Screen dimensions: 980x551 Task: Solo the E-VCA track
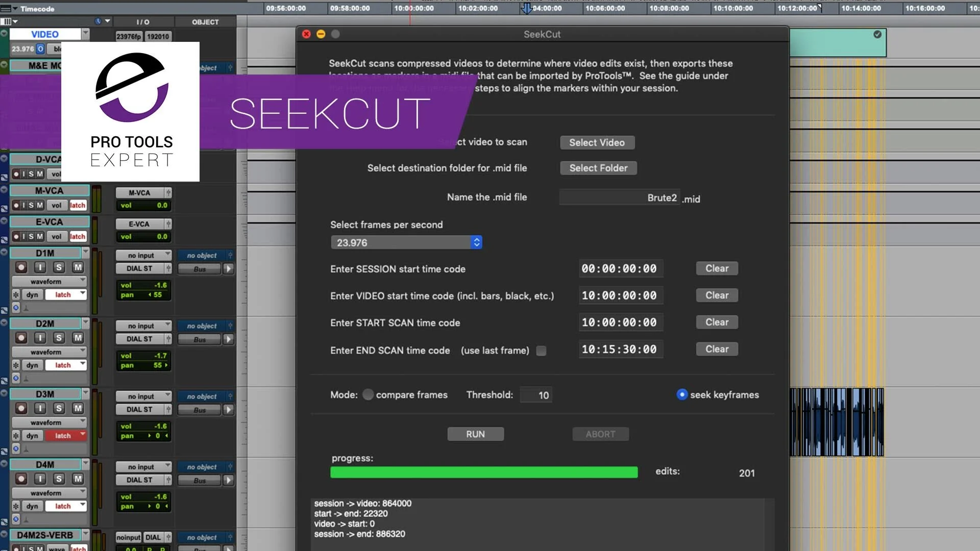(x=31, y=236)
